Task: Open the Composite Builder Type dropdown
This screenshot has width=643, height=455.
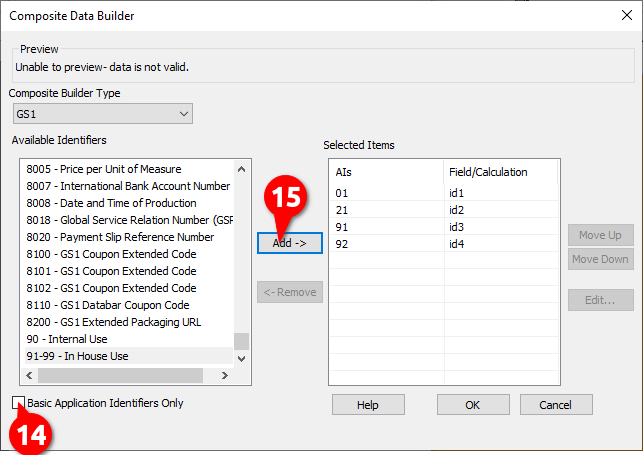Action: click(101, 114)
